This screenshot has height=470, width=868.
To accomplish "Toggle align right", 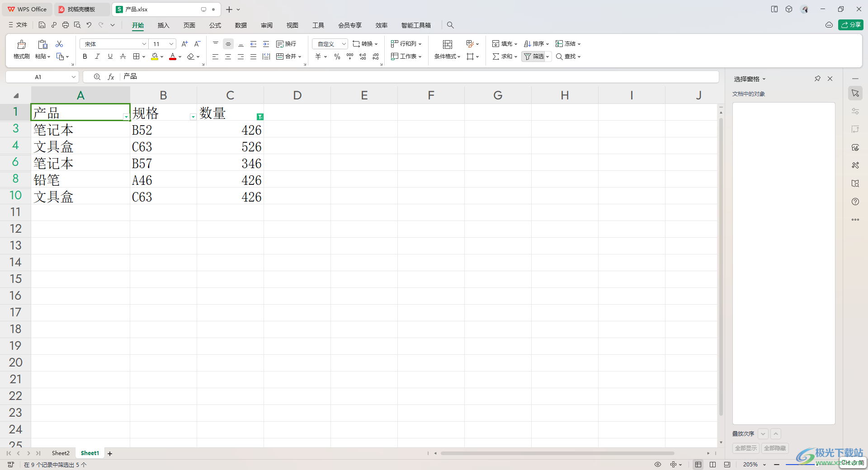I will [x=241, y=56].
